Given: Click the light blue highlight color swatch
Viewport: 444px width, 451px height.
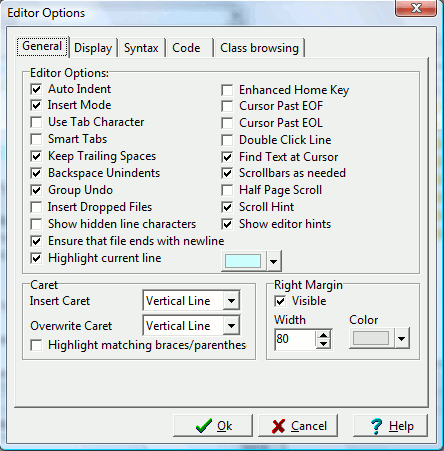Looking at the screenshot, I should click(x=243, y=261).
